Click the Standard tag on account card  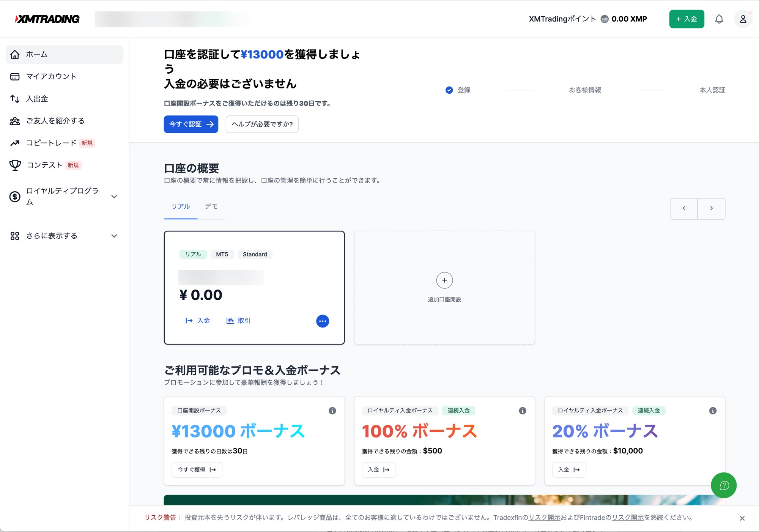[255, 254]
